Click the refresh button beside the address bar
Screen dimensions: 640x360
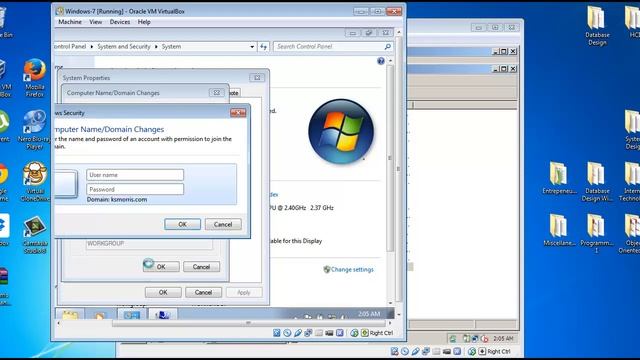point(264,47)
